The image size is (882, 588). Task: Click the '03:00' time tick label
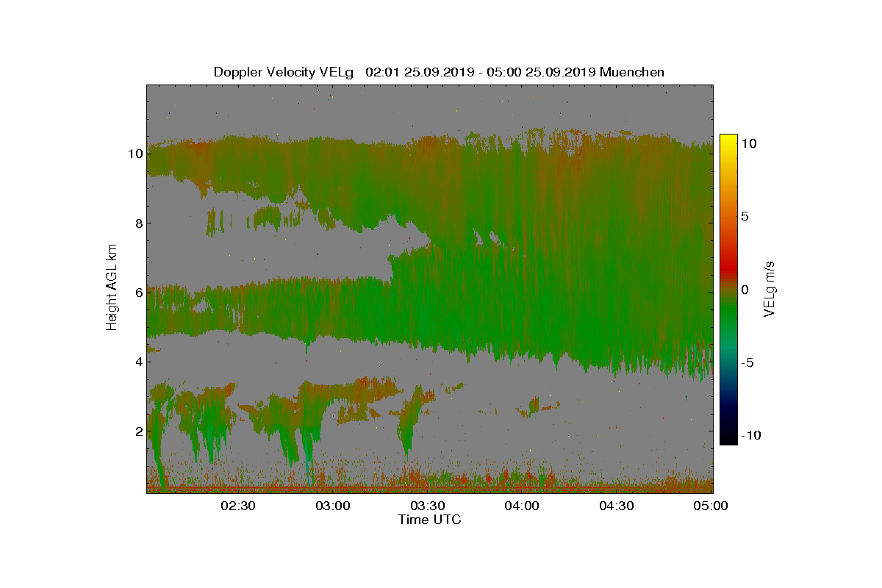point(333,506)
